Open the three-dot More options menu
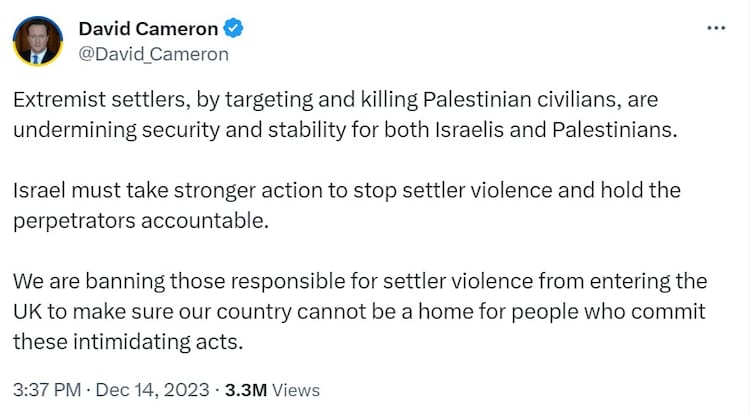The width and height of the screenshot is (750, 414). tap(716, 28)
